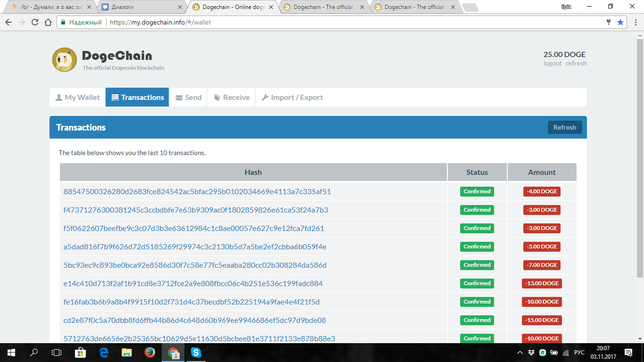The height and width of the screenshot is (362, 644).
Task: Click the green secure padlock icon
Action: pyautogui.click(x=63, y=22)
